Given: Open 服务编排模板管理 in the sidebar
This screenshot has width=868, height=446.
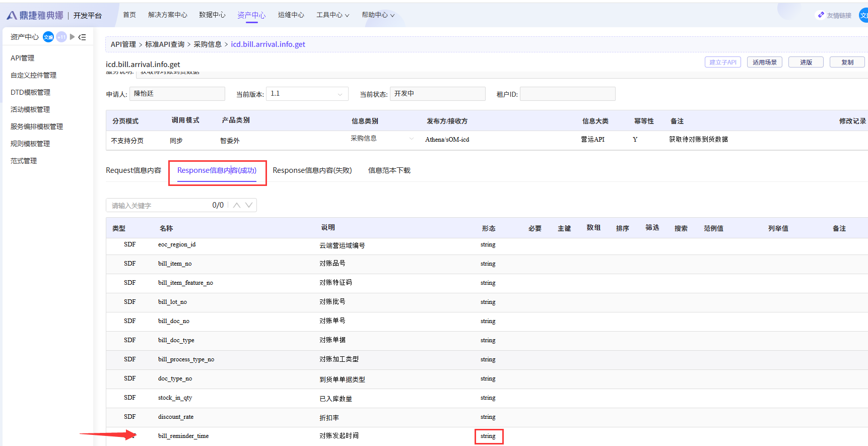Looking at the screenshot, I should point(37,126).
